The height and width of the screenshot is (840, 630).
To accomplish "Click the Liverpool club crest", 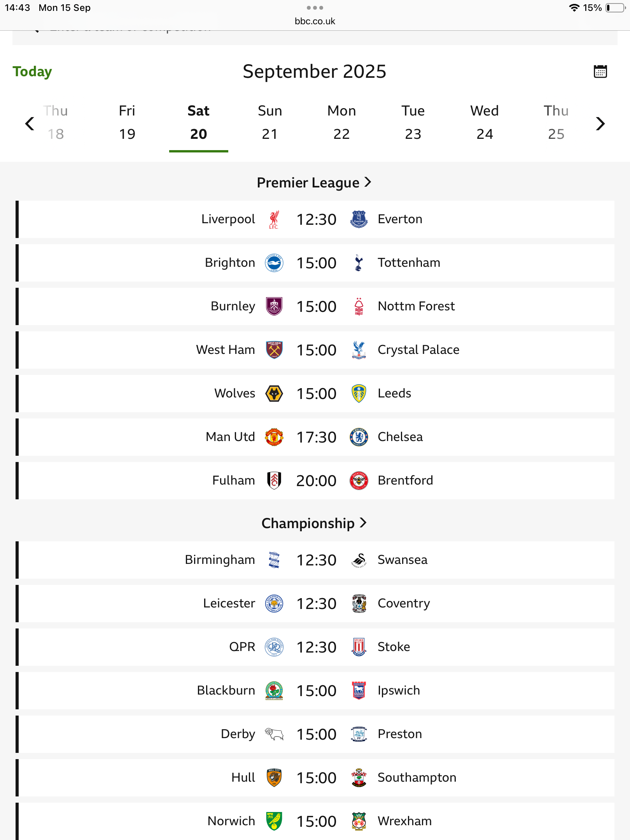I will [274, 219].
